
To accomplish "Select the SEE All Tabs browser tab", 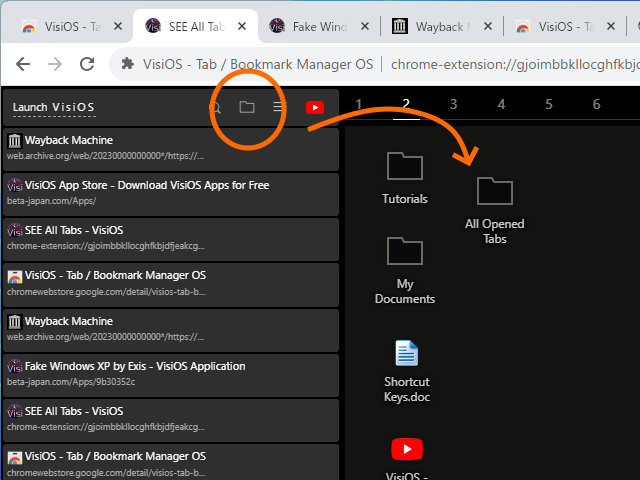I will [x=197, y=27].
